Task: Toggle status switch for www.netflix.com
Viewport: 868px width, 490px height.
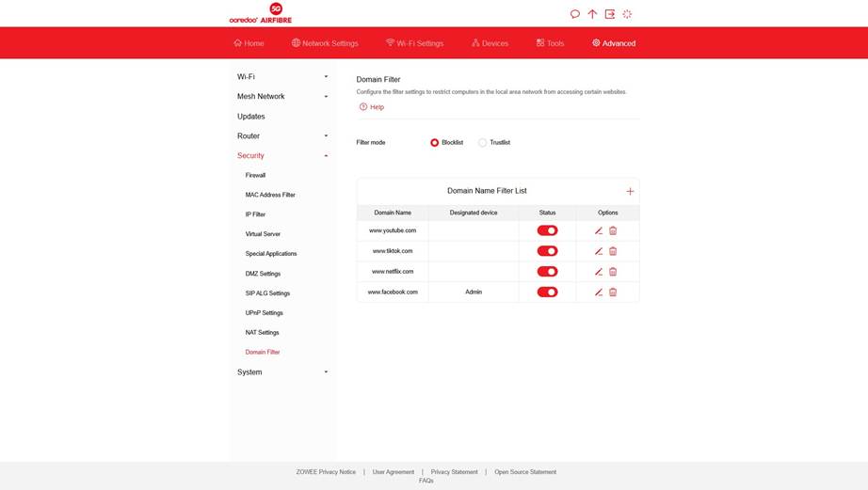Action: point(548,272)
